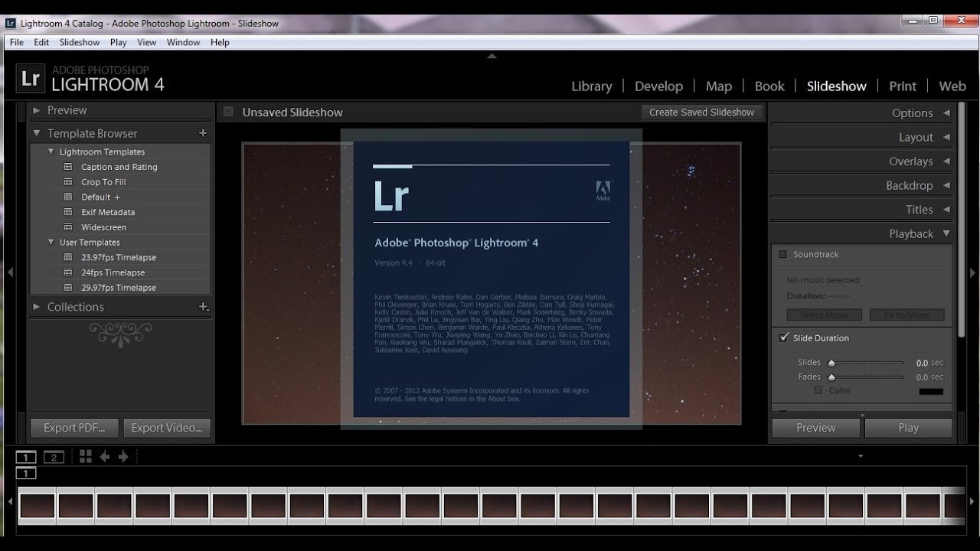Click the Fades duration slider handle
The height and width of the screenshot is (551, 980).
831,377
